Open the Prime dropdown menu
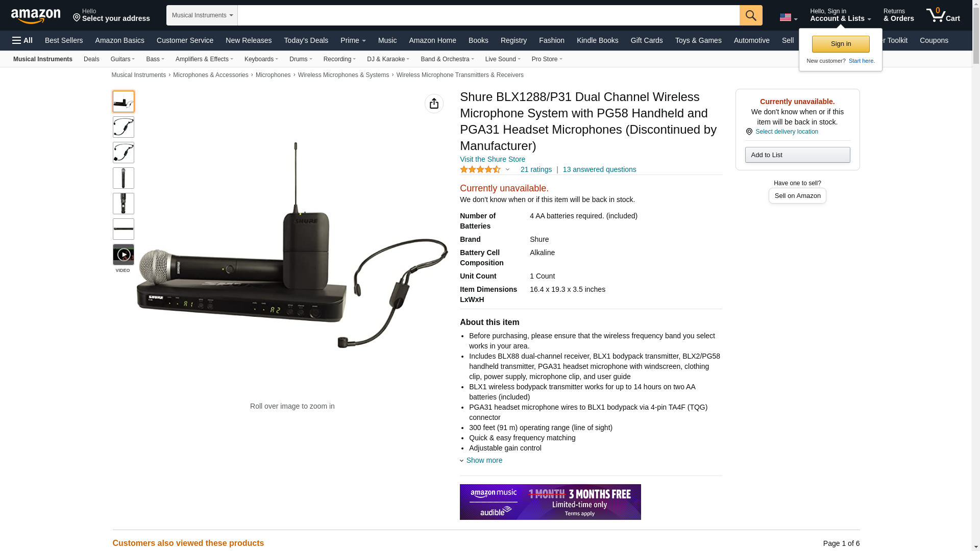 pos(353,40)
